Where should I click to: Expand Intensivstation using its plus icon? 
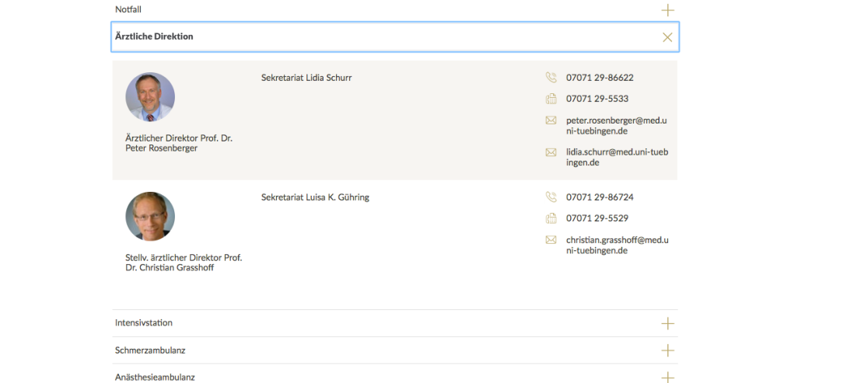[667, 323]
